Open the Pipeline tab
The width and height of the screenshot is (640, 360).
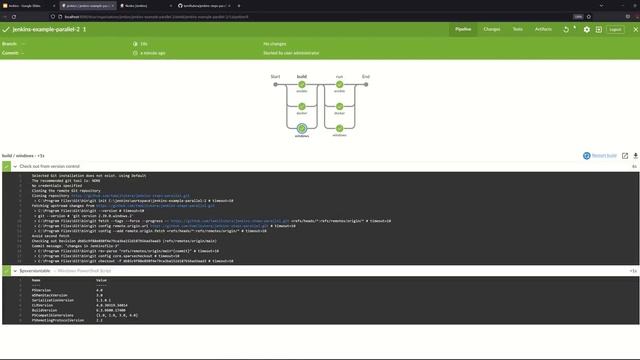[x=463, y=29]
